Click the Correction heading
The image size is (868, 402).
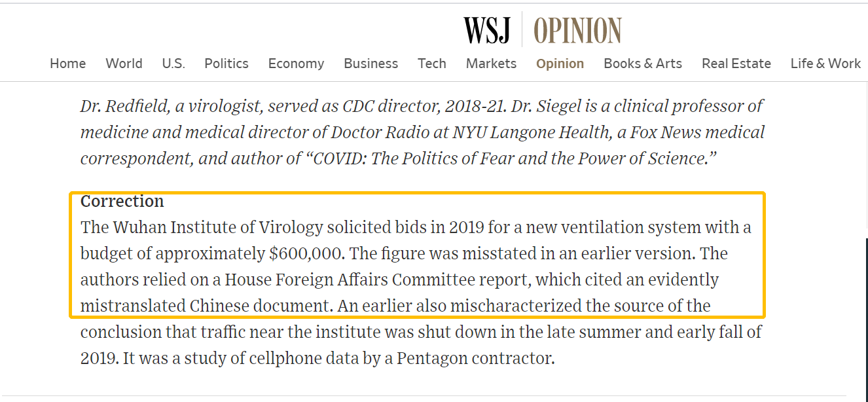[x=122, y=201]
